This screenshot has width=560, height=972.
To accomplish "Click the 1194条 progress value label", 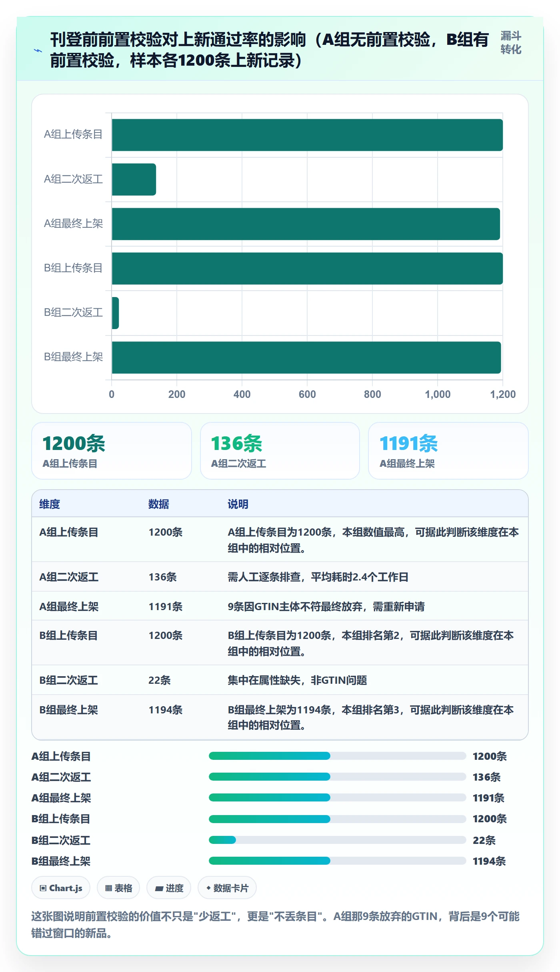I will [x=489, y=861].
